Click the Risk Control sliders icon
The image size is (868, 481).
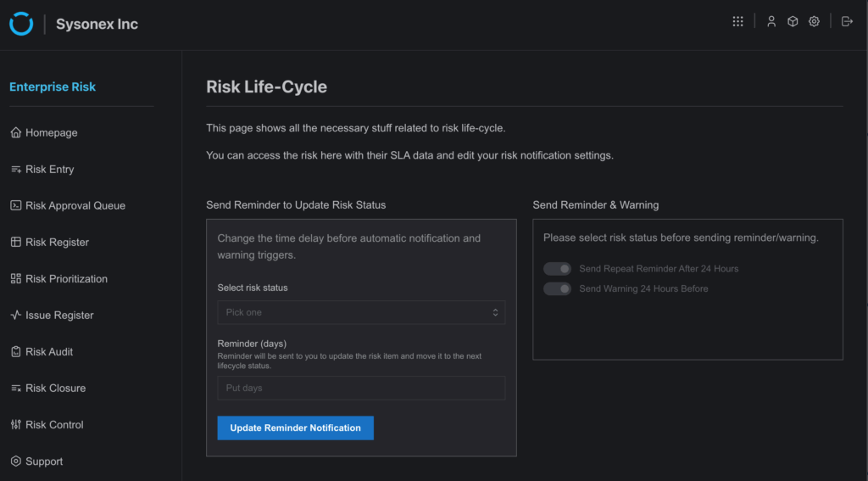[16, 425]
